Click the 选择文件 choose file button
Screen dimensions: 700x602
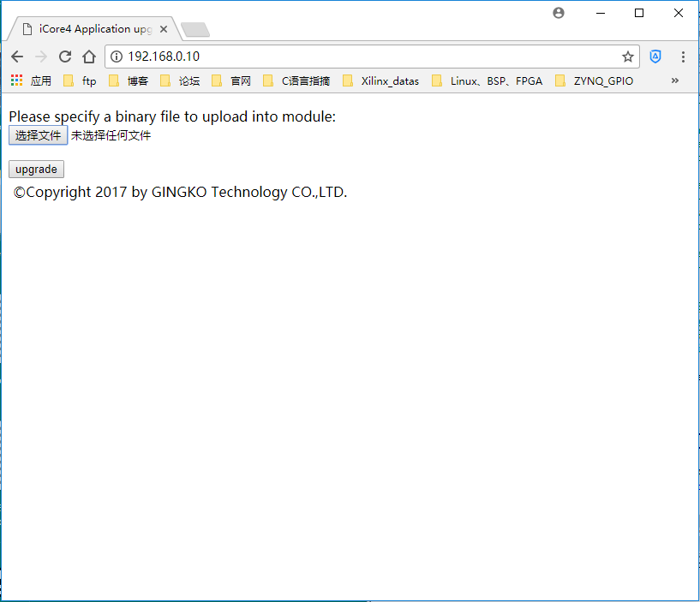tap(38, 135)
